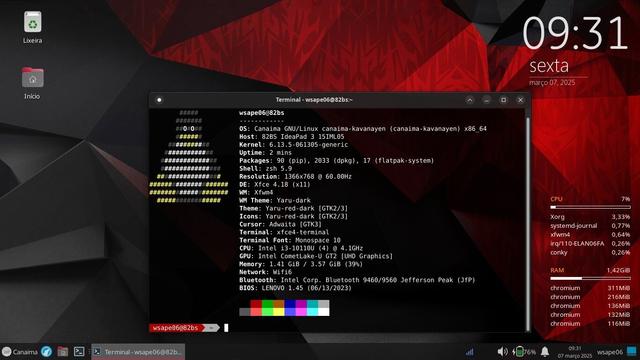Click the yellow color block in neofetch

point(278,312)
